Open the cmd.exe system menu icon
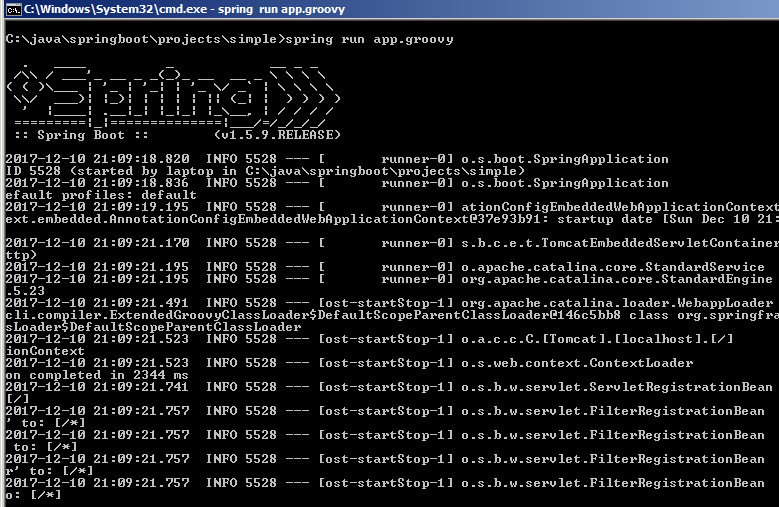This screenshot has width=779, height=507. [x=13, y=9]
